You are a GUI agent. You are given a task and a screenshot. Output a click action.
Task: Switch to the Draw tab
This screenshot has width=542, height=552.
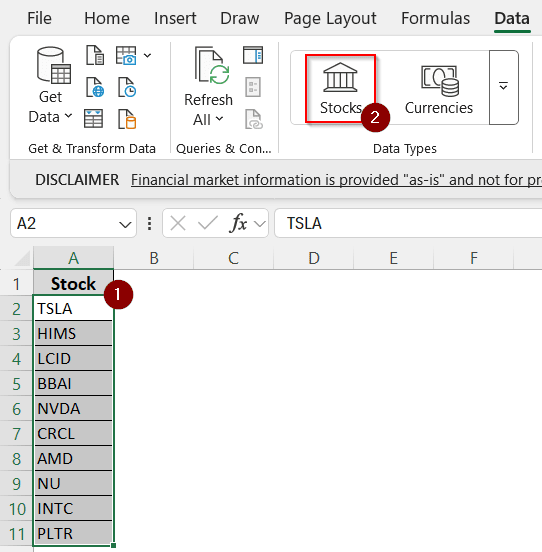(x=240, y=18)
